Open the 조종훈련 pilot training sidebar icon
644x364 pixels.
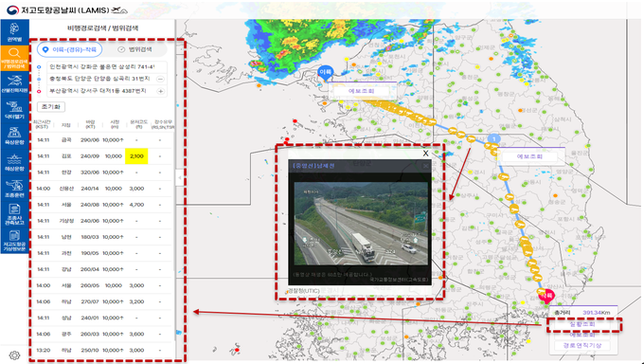pos(14,188)
